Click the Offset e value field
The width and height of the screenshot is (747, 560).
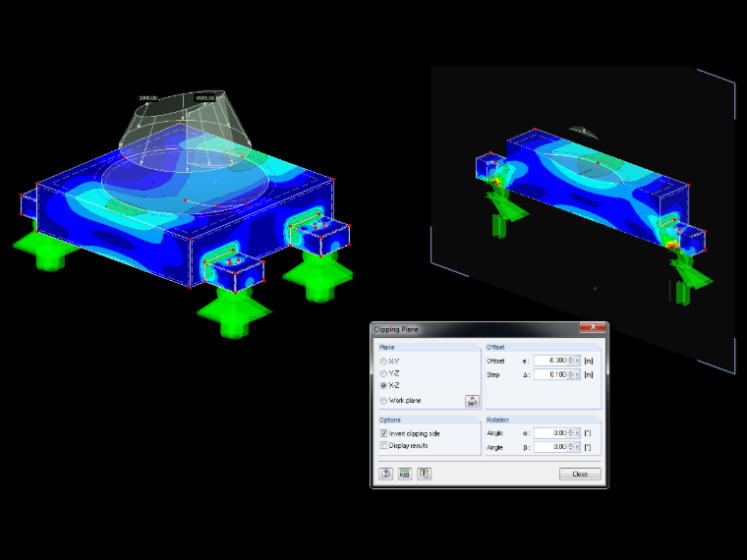550,361
